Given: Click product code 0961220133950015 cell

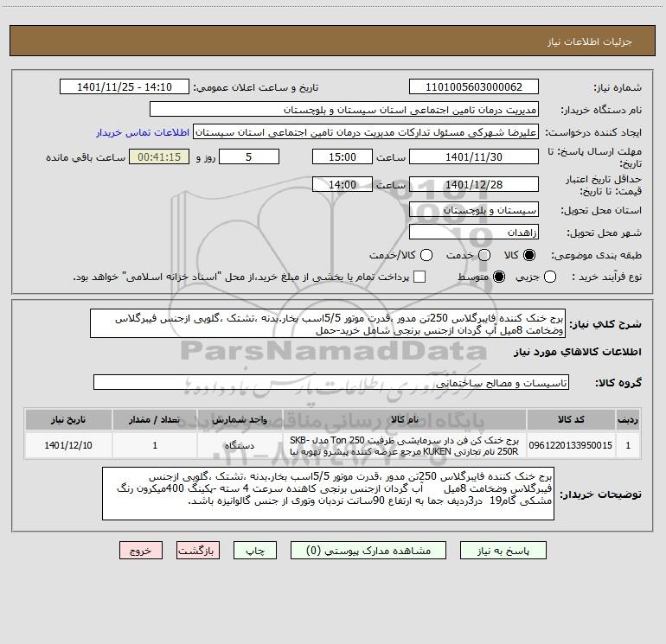Looking at the screenshot, I should point(571,445).
